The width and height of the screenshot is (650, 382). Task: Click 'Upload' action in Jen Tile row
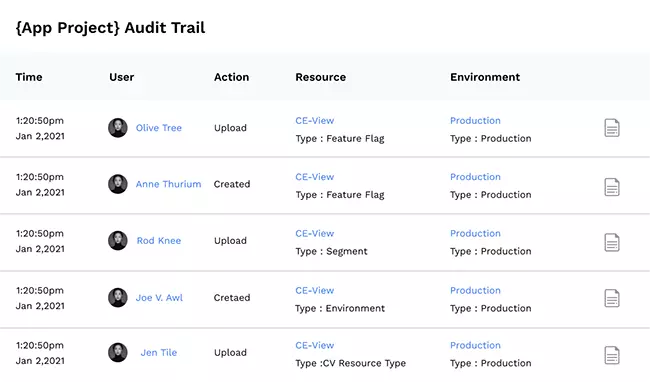click(230, 353)
